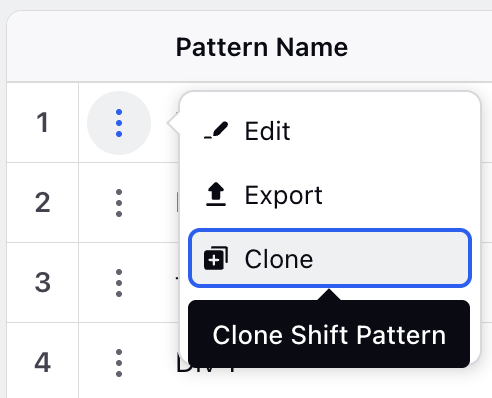Open the three-dot menu for row 4
The height and width of the screenshot is (398, 492).
(x=119, y=363)
